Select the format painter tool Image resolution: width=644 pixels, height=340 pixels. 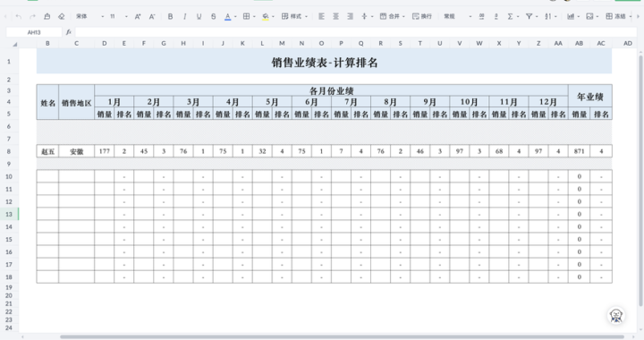coord(47,16)
